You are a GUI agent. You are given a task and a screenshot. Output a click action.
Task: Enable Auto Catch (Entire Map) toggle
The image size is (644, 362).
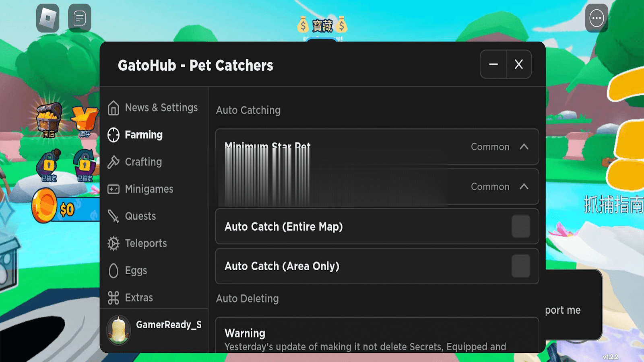coord(520,226)
